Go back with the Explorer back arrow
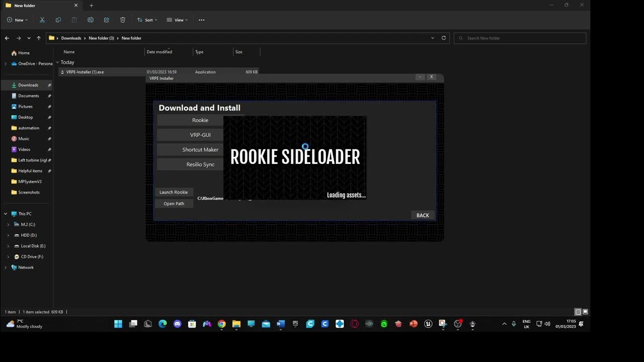This screenshot has width=644, height=362. point(7,38)
